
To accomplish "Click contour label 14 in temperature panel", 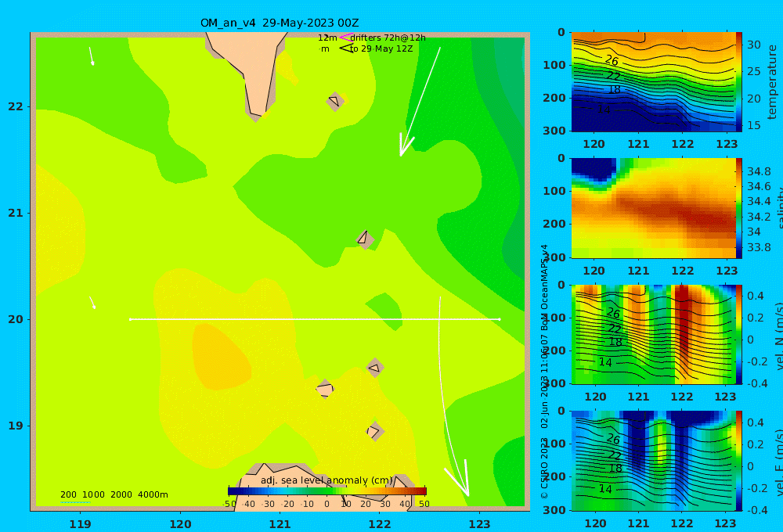I will tap(604, 110).
